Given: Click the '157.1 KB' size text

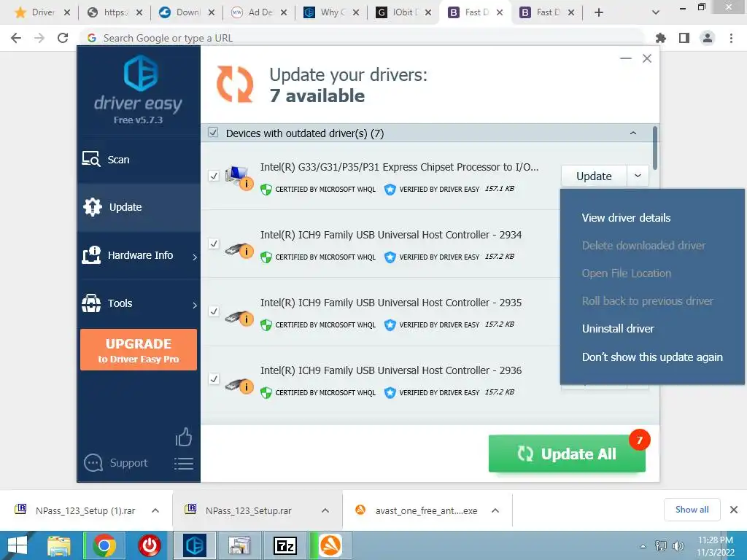Looking at the screenshot, I should 499,189.
